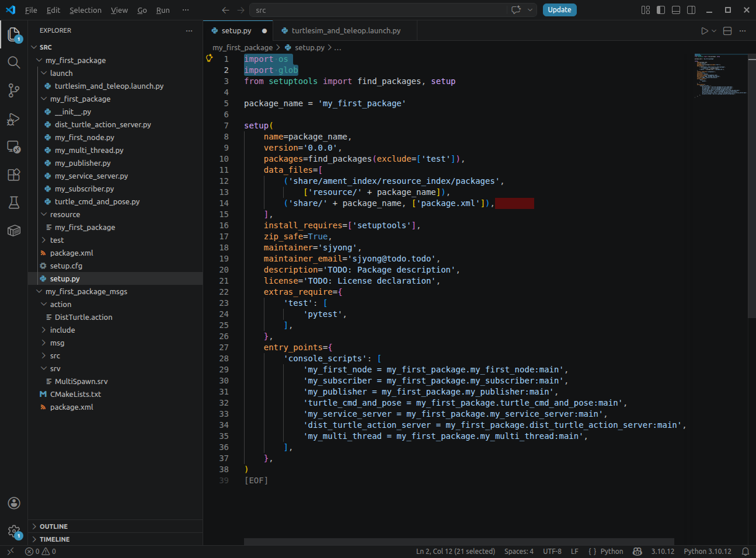
Task: Open the Source Control view
Action: pyautogui.click(x=14, y=90)
